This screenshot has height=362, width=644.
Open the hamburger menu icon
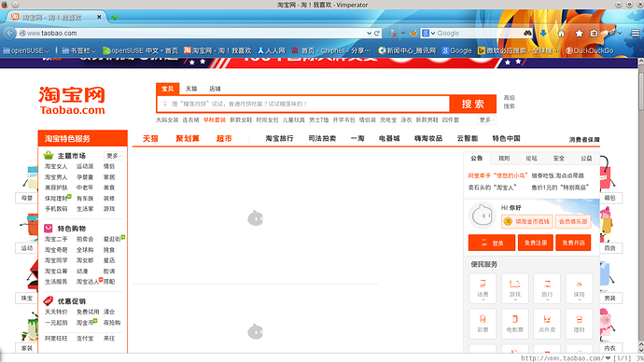(x=636, y=34)
